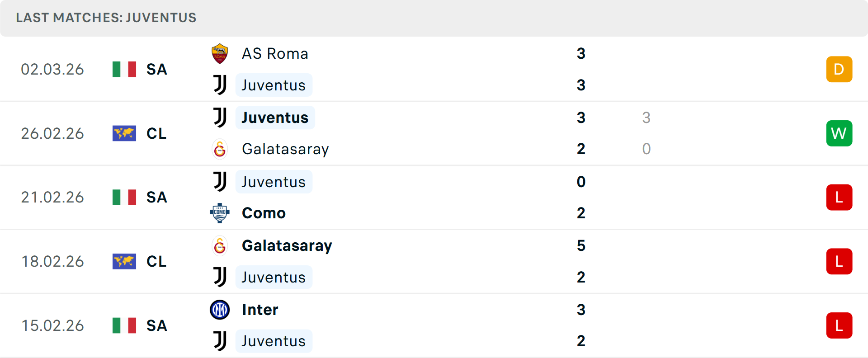This screenshot has height=358, width=868.
Task: Click the AS Roma club crest
Action: point(220,53)
